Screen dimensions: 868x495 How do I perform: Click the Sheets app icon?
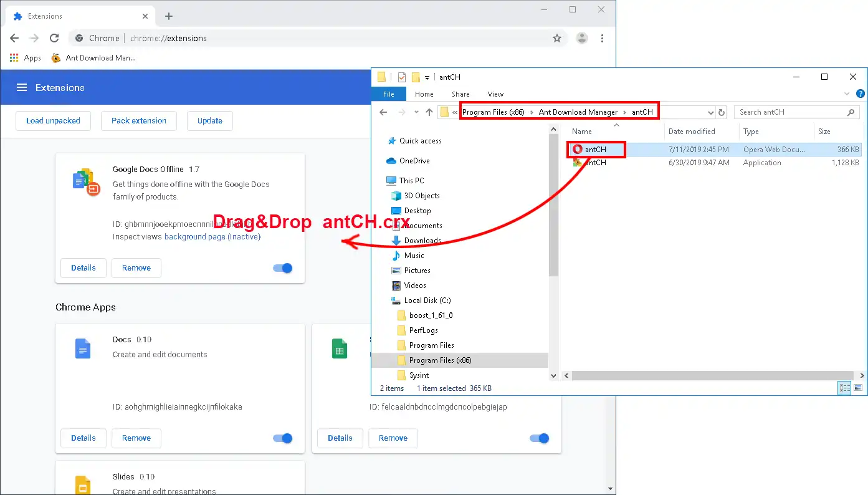[340, 348]
